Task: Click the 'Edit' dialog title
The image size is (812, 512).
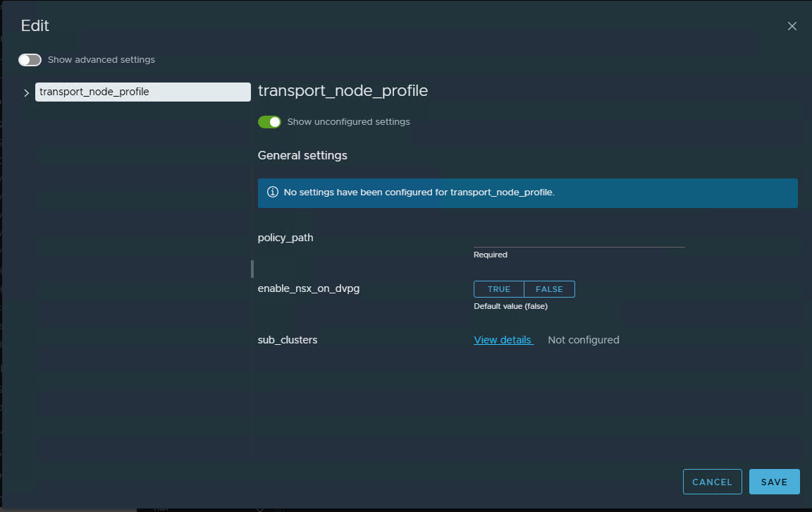Action: [x=35, y=26]
